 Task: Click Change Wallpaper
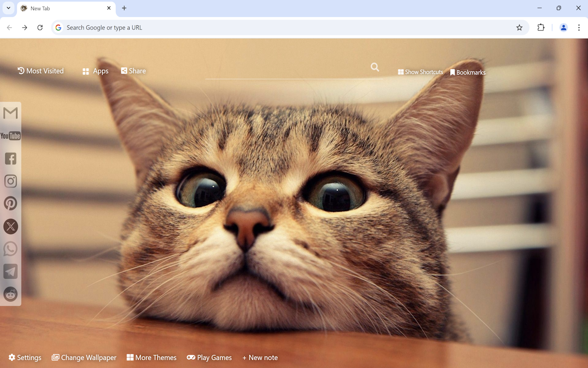[x=84, y=357]
